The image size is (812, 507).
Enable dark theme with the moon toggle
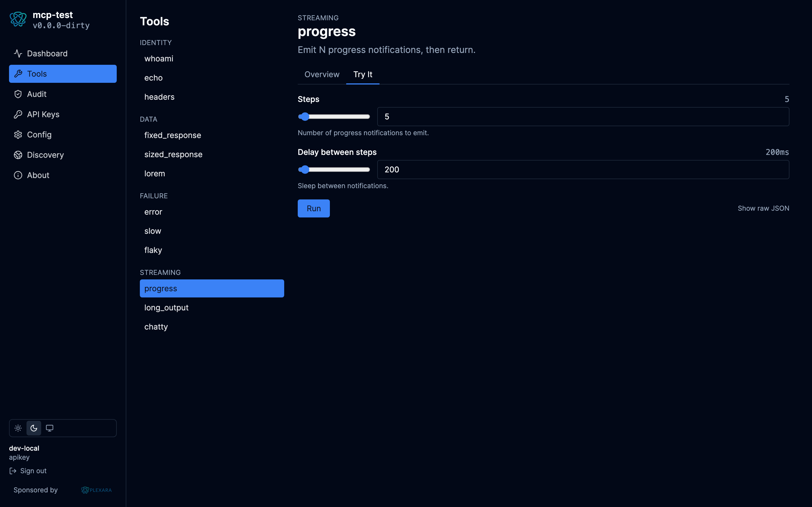(x=34, y=428)
